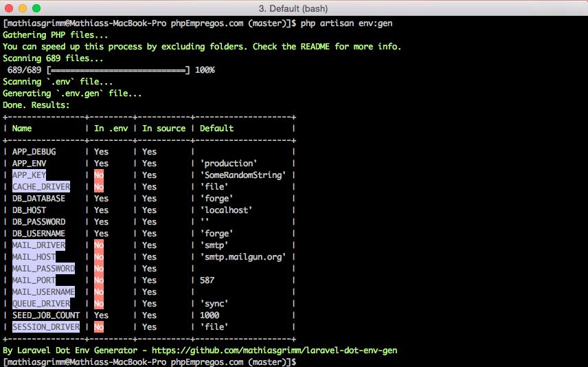This screenshot has width=588, height=367.
Task: Click the highlighted SESSION_DRIVER name
Action: tap(46, 327)
